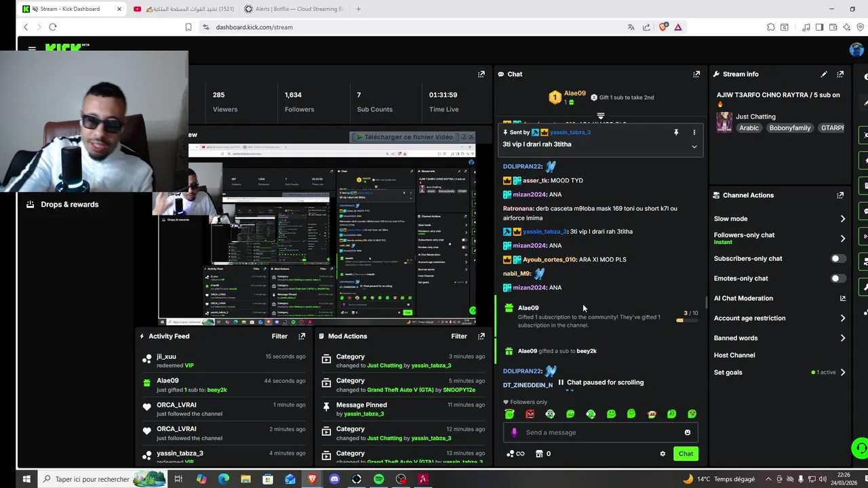Viewport: 868px width, 488px height.
Task: Edit stream info with the pencil icon
Action: [824, 74]
